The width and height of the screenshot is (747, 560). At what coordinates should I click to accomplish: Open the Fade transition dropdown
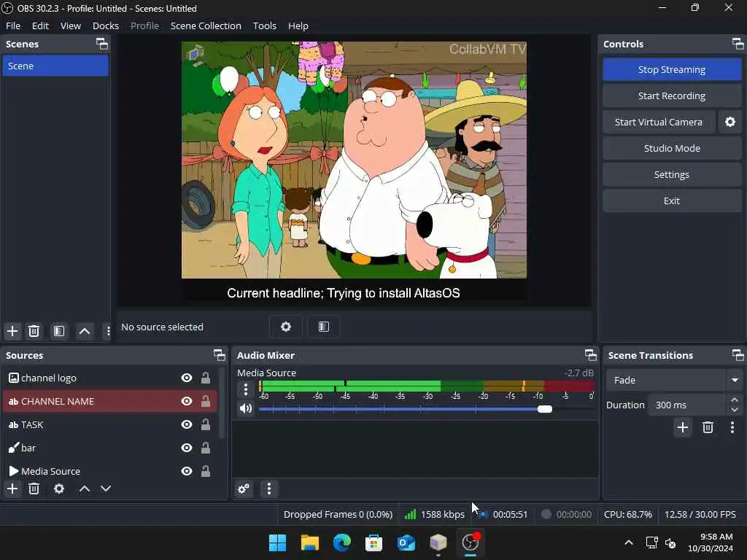(x=674, y=380)
